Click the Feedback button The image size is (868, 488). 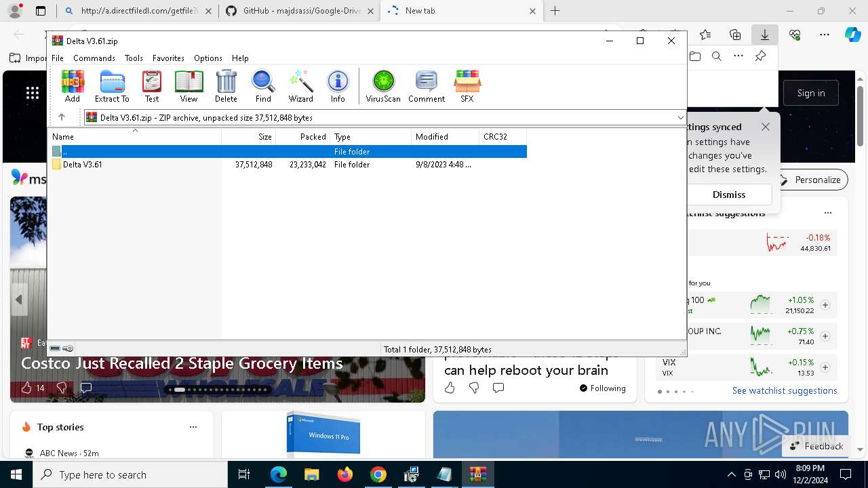pyautogui.click(x=816, y=446)
